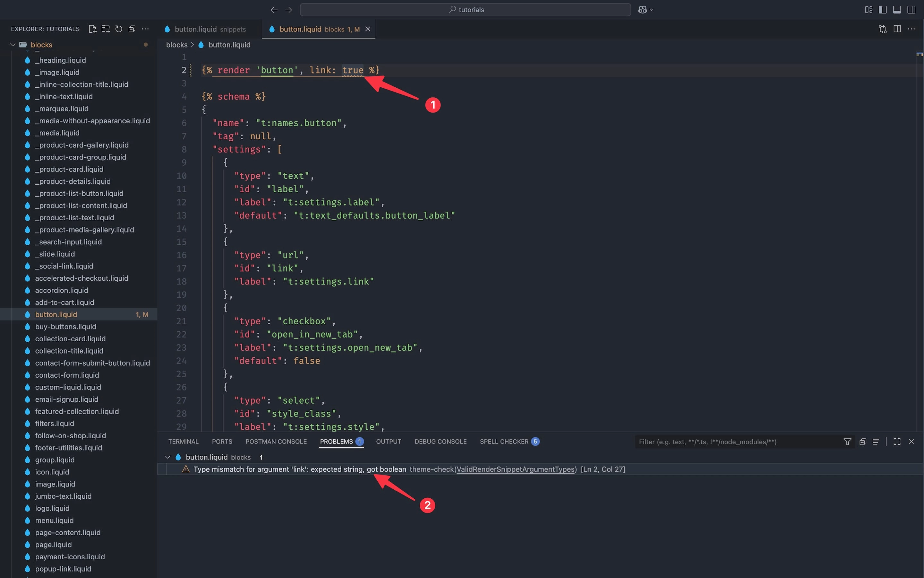Switch to button.liquid snippets tab
This screenshot has height=578, width=924.
pos(210,29)
